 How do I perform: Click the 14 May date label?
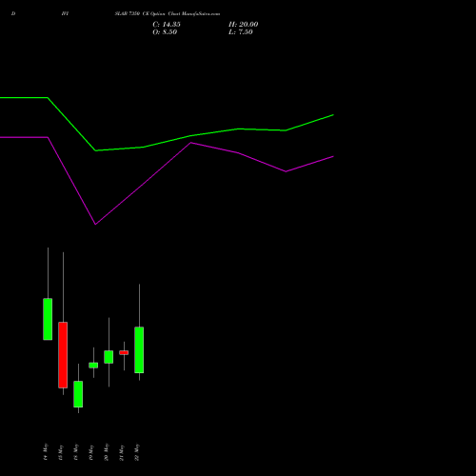46,452
